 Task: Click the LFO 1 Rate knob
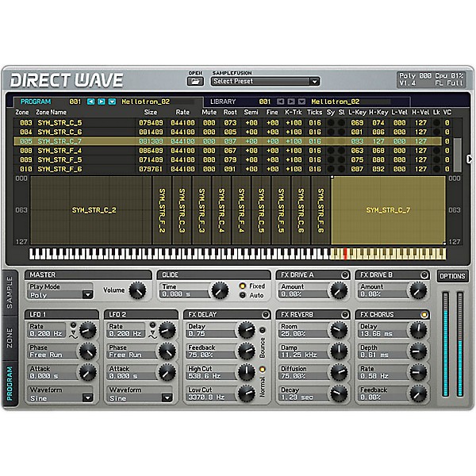pos(88,330)
